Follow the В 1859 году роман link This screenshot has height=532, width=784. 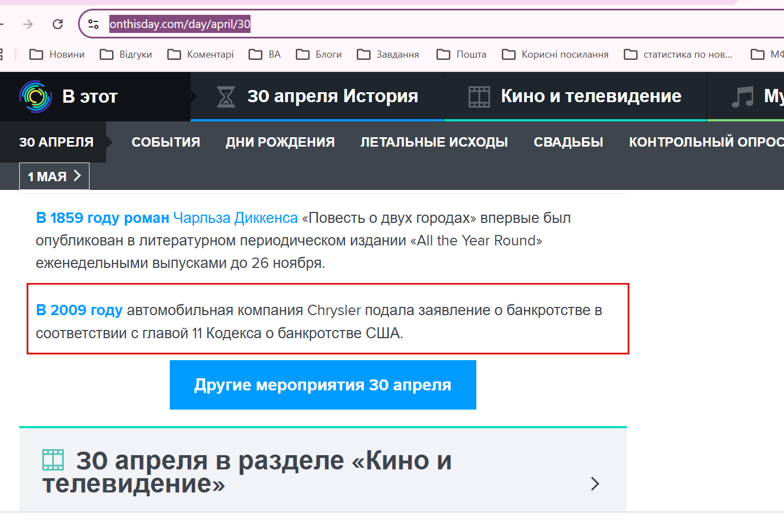tap(103, 218)
